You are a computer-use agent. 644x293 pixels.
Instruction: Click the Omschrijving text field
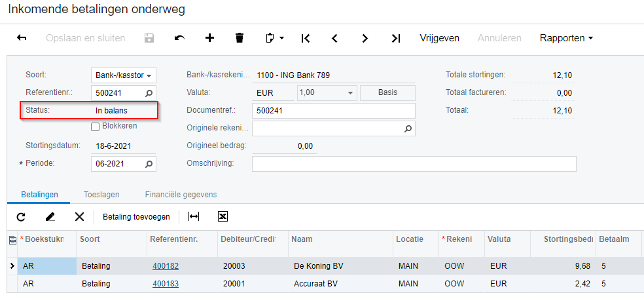tap(414, 163)
